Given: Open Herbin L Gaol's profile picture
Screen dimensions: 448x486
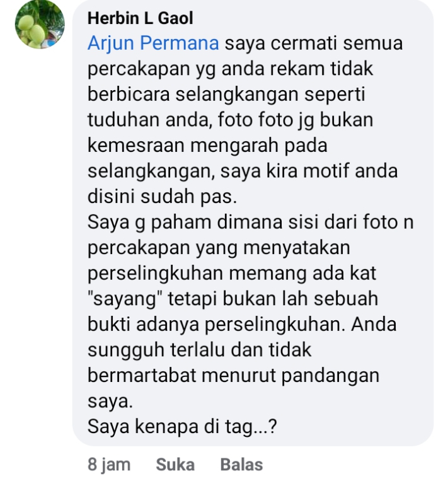Looking at the screenshot, I should (40, 24).
